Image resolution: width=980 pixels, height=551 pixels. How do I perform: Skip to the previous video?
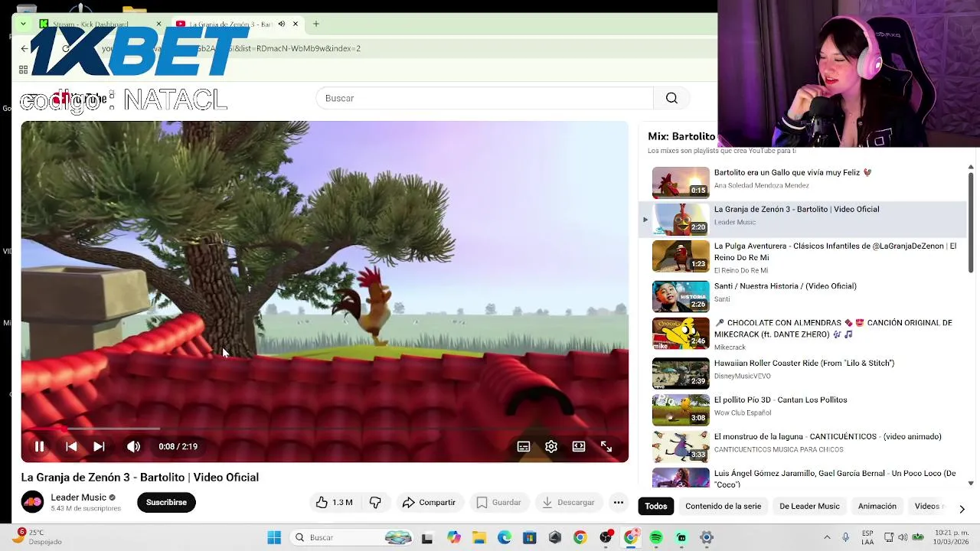pos(71,446)
